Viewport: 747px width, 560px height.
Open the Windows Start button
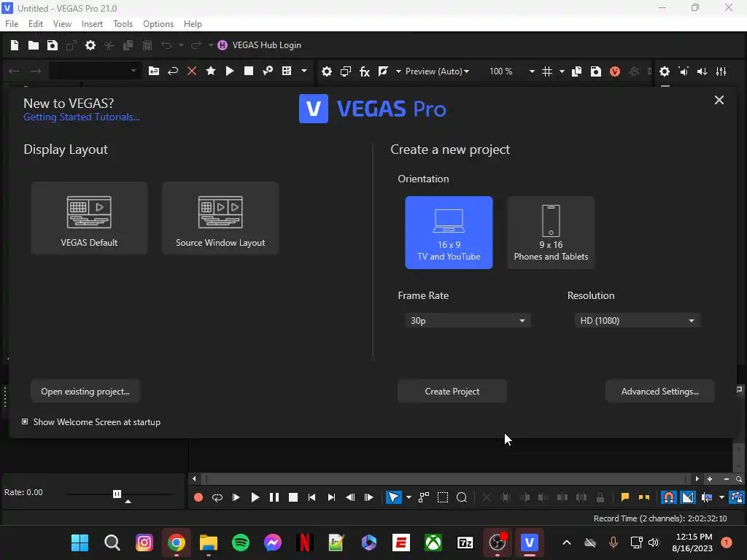tap(80, 542)
